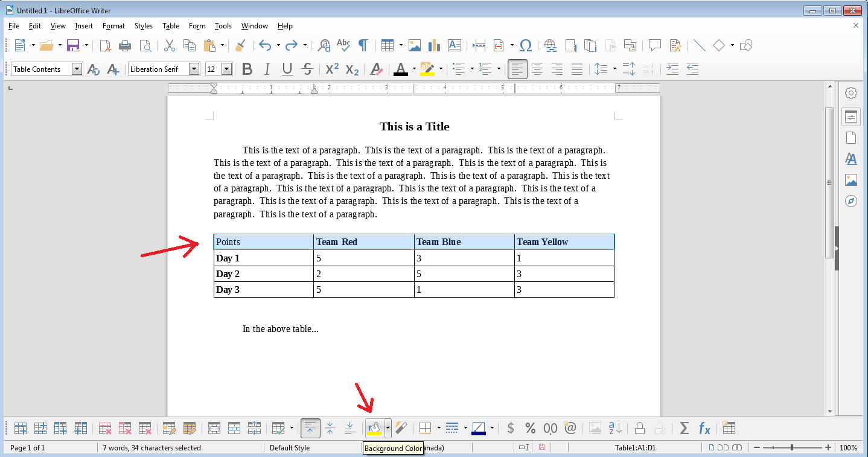Insert special character Omega icon

(526, 45)
